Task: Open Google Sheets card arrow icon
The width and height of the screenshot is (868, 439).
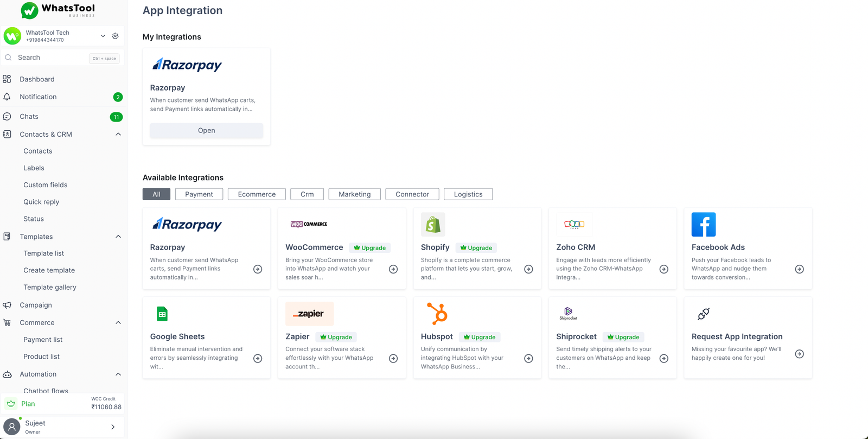Action: [x=258, y=359]
